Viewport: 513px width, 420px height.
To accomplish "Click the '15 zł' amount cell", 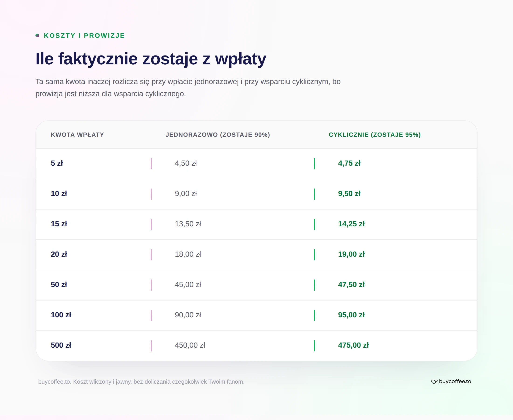I will (59, 224).
